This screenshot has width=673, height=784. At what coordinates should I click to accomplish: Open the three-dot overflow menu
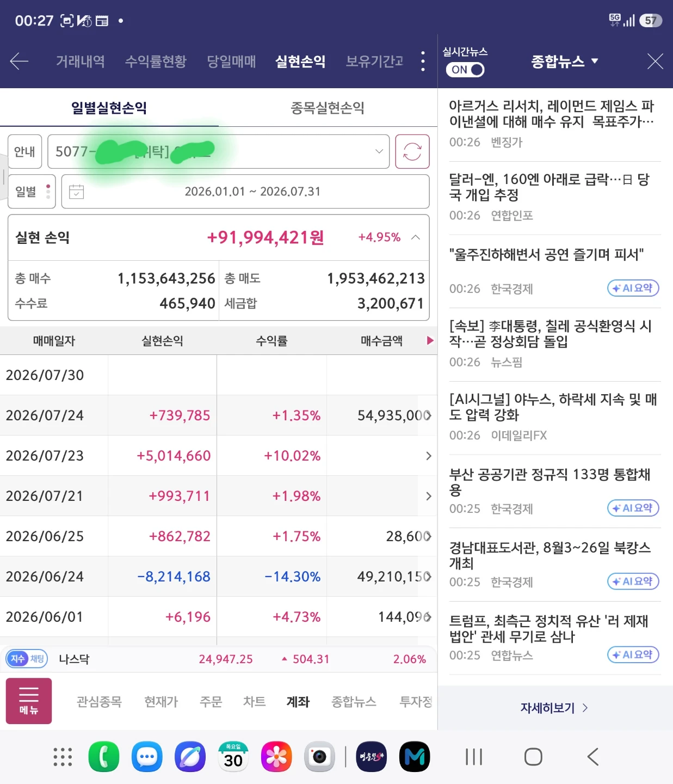423,61
